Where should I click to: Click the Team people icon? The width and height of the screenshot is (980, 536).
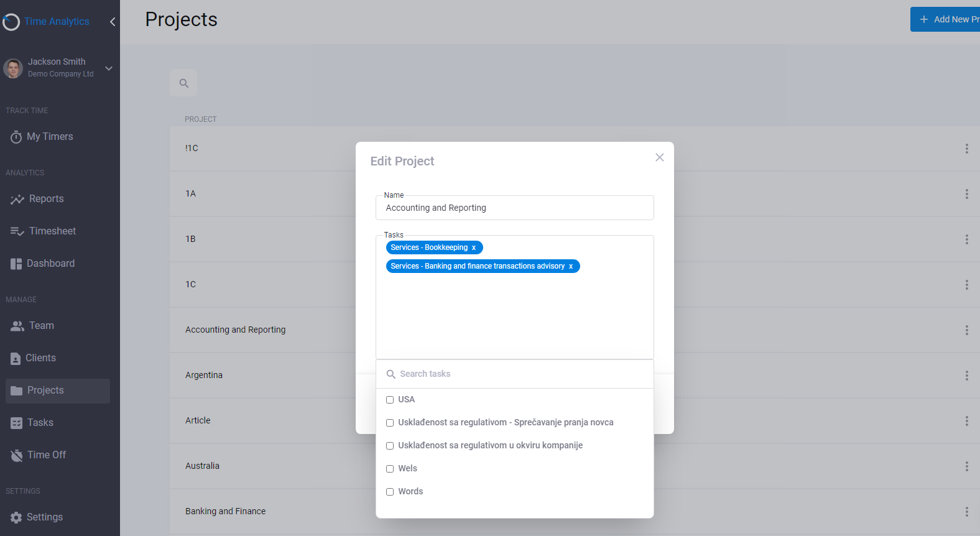tap(17, 326)
